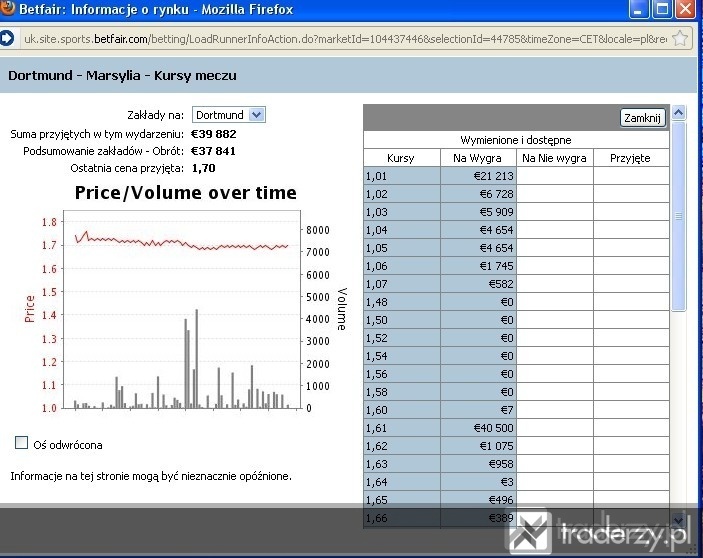The width and height of the screenshot is (703, 558).
Task: Click the 'Przyjęte' column header
Action: (x=630, y=158)
